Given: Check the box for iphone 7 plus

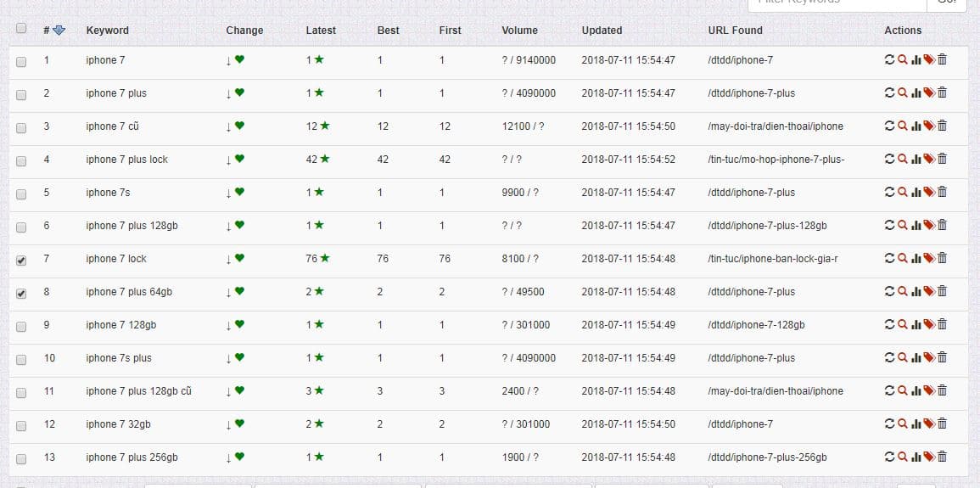Looking at the screenshot, I should point(21,95).
